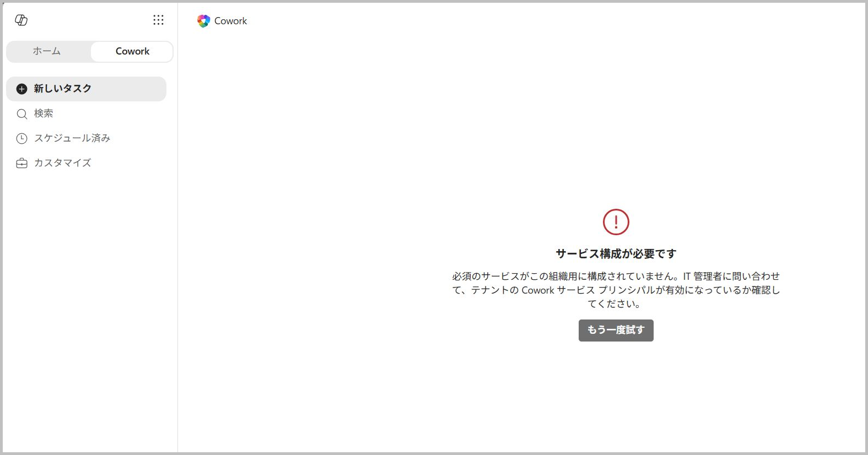
Task: Click the Cowork title text in header
Action: (x=230, y=21)
